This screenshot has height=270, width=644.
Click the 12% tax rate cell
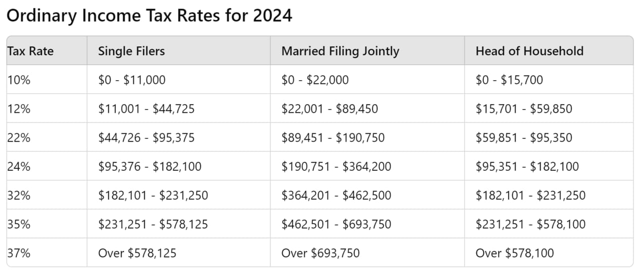point(47,109)
